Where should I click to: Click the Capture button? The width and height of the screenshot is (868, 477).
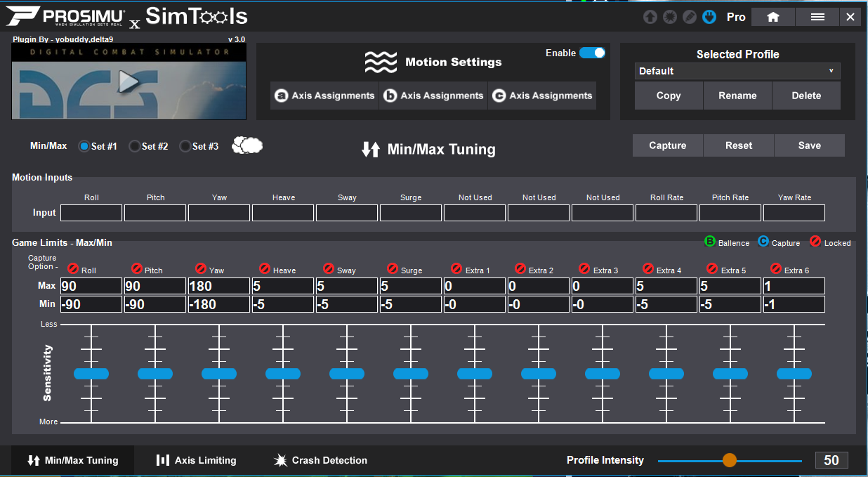[667, 145]
